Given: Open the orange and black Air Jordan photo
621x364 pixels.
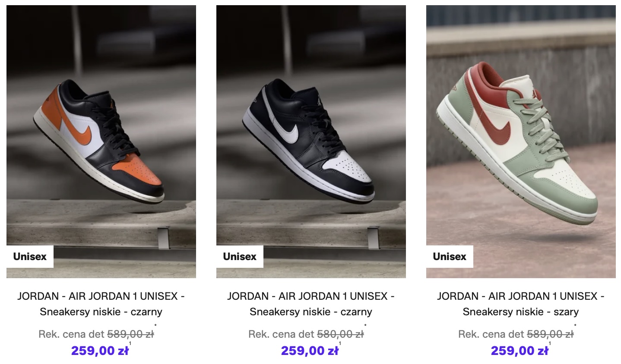Looking at the screenshot, I should point(101,141).
